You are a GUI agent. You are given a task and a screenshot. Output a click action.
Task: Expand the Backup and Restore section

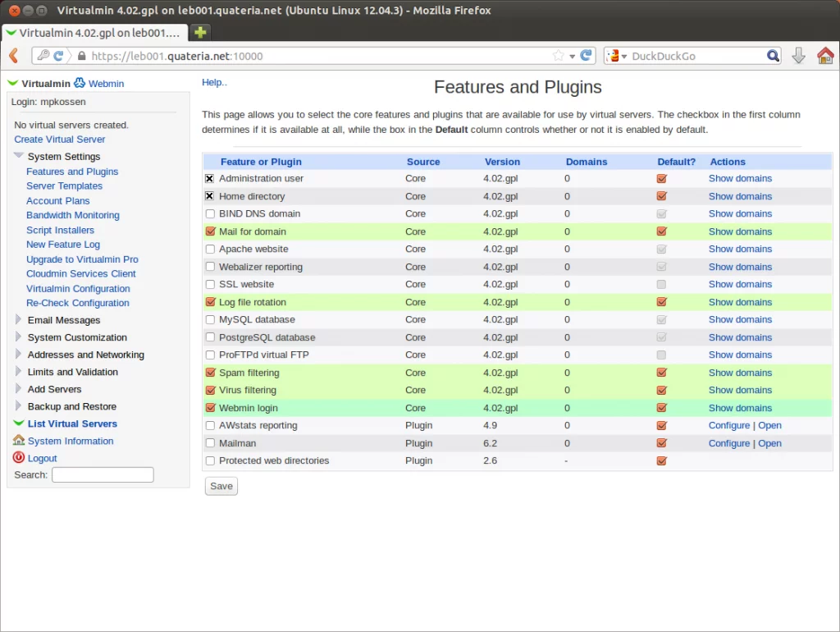(18, 405)
